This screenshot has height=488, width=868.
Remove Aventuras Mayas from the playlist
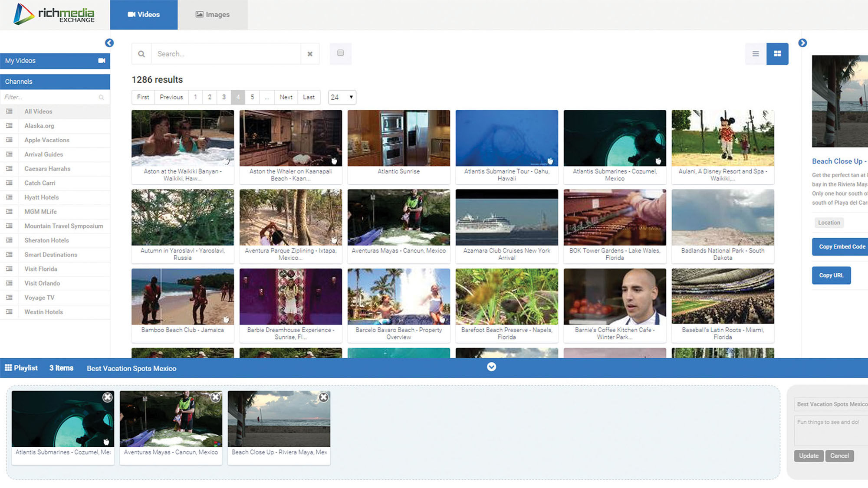[215, 397]
